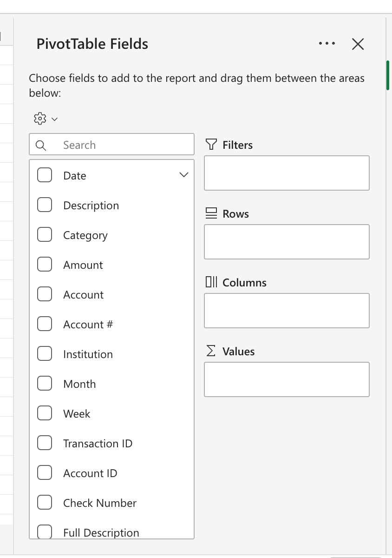The width and height of the screenshot is (392, 558).
Task: Click the Rows area icon
Action: click(211, 213)
